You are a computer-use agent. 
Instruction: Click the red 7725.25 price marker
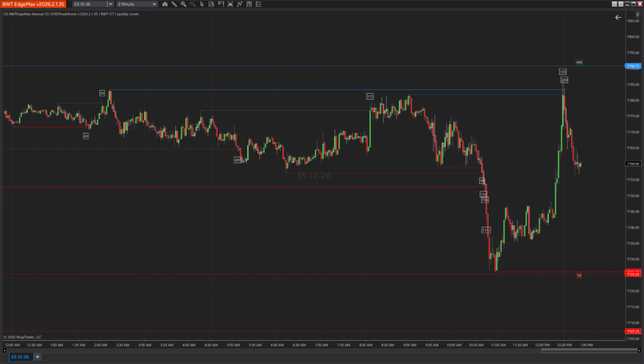633,274
